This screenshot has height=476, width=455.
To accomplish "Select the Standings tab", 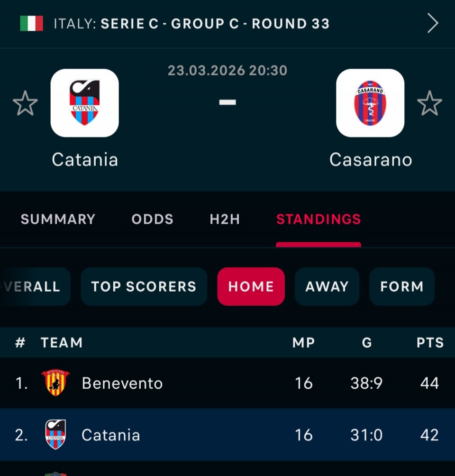I will pos(318,219).
